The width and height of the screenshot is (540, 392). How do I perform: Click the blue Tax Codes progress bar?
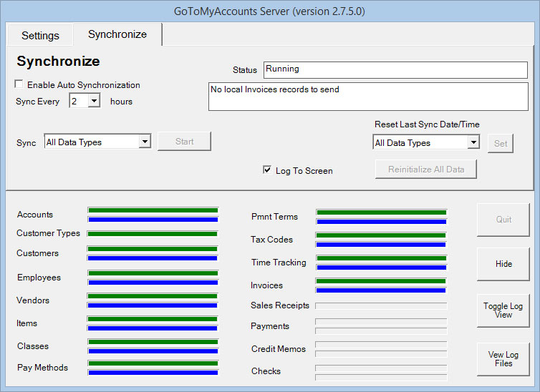pos(381,245)
